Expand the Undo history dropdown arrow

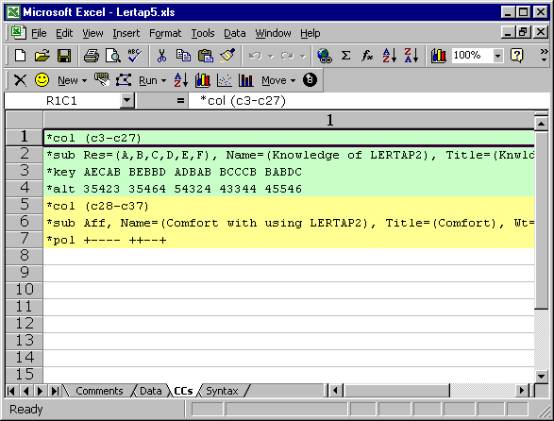tap(271, 56)
